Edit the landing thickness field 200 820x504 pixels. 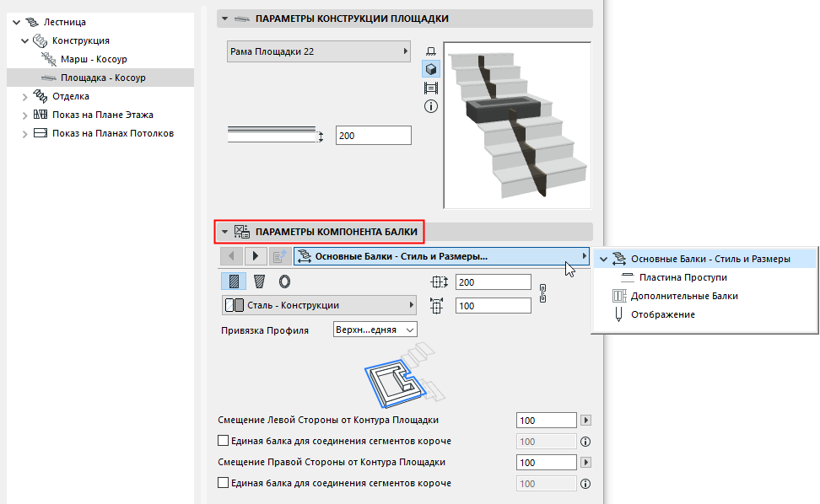(x=374, y=135)
